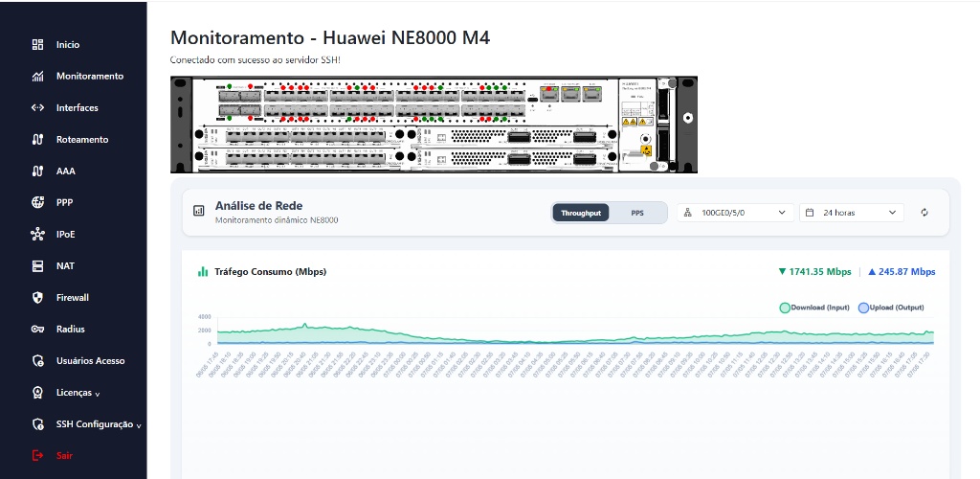Click the red Sair logout icon
The image size is (980, 479).
37,455
